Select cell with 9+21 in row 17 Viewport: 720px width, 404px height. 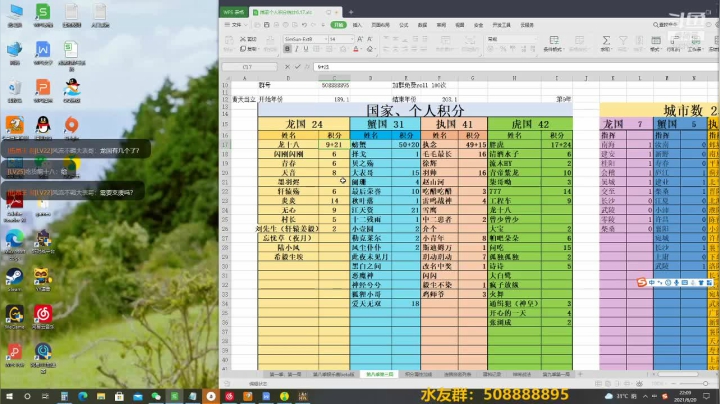pos(334,144)
